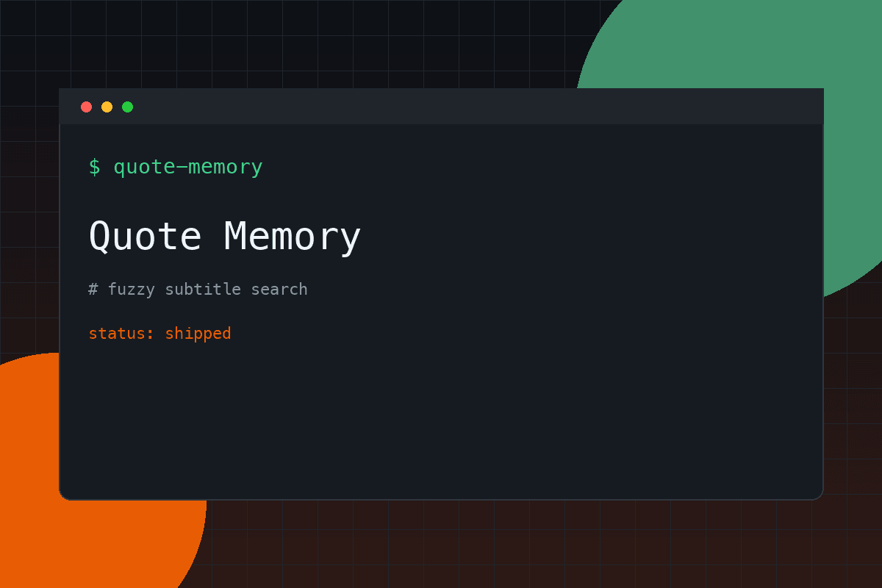Click the word Quote in heading

click(x=145, y=237)
